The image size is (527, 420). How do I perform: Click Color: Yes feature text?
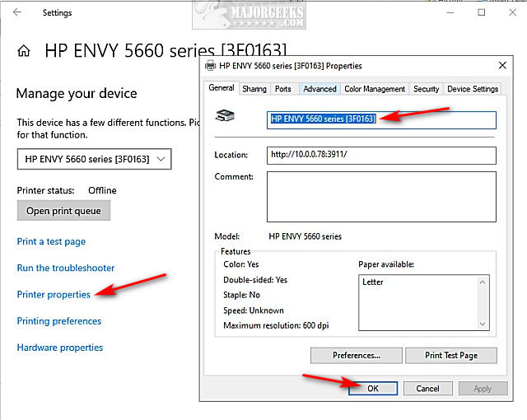pos(241,264)
